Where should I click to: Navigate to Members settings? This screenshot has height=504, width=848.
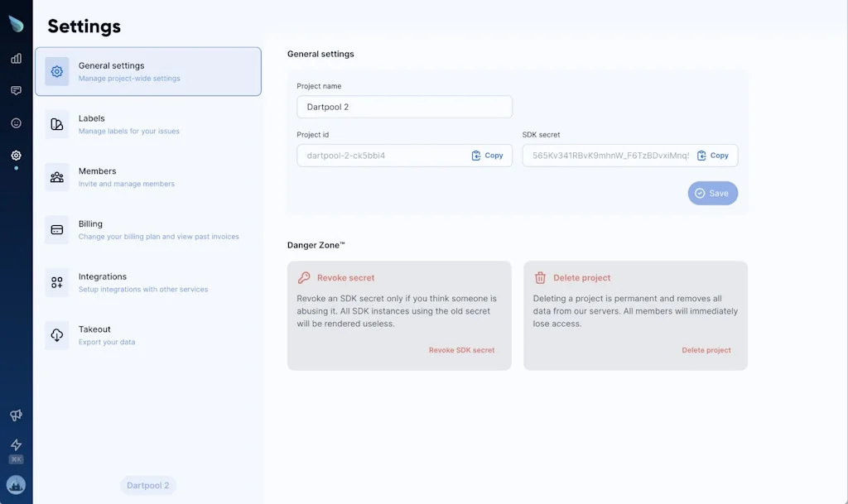coord(147,176)
